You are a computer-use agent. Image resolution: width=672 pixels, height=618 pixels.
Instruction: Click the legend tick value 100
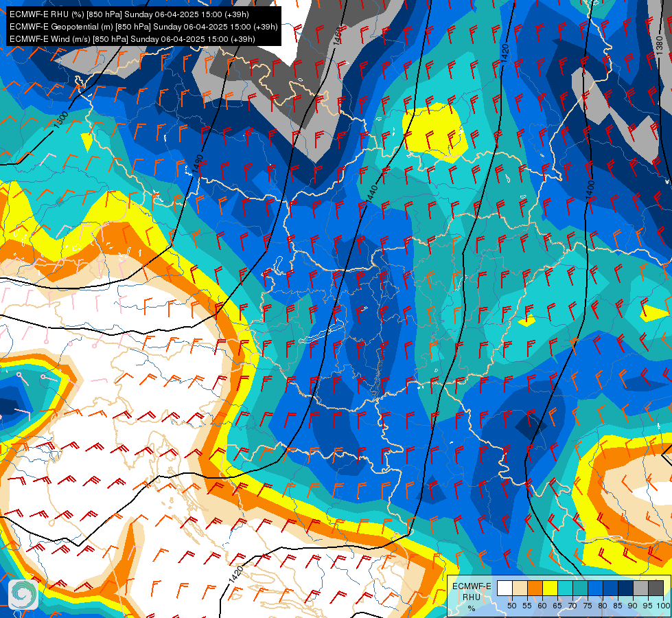(x=663, y=606)
